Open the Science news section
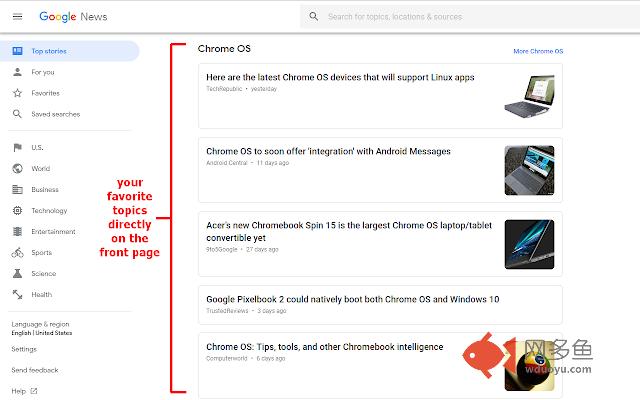Image resolution: width=640 pixels, height=400 pixels. pyautogui.click(x=44, y=273)
